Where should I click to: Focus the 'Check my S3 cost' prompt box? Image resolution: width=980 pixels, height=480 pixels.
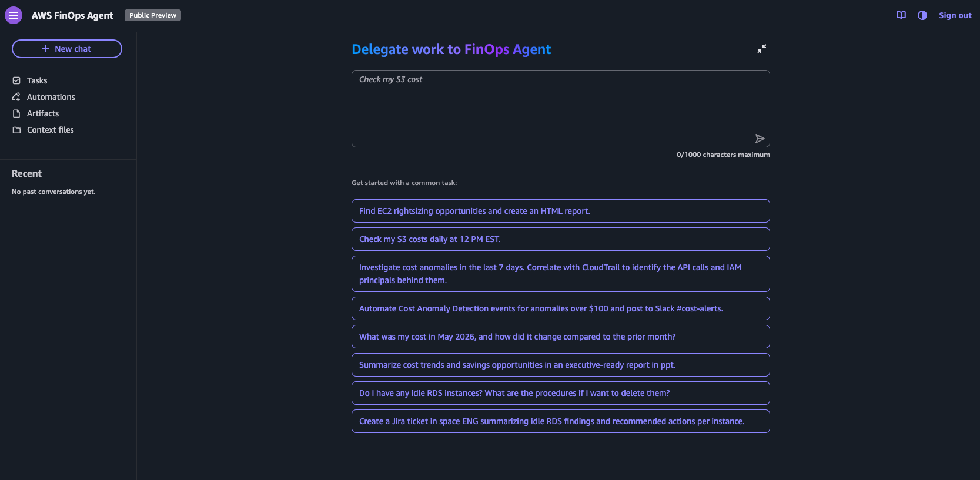[x=561, y=109]
